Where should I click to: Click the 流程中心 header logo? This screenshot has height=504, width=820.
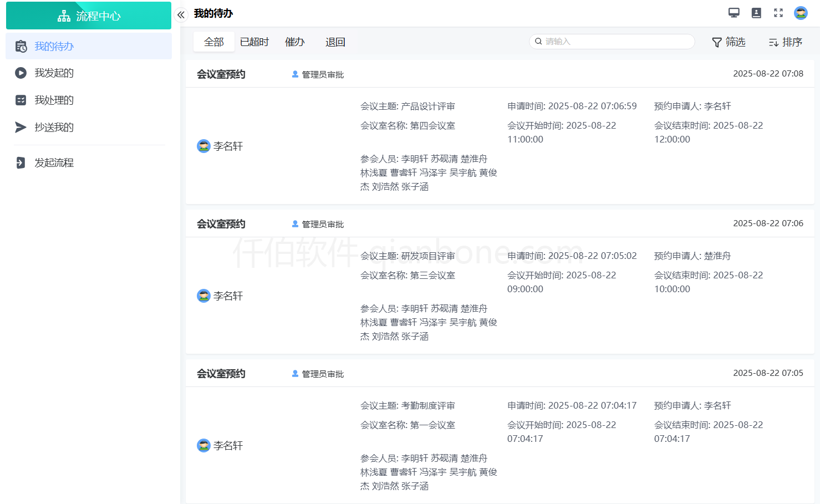tap(89, 16)
